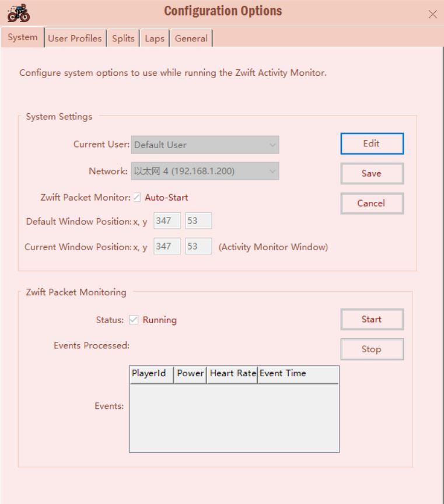Click the Default Window Position y field
The width and height of the screenshot is (444, 504).
[198, 220]
